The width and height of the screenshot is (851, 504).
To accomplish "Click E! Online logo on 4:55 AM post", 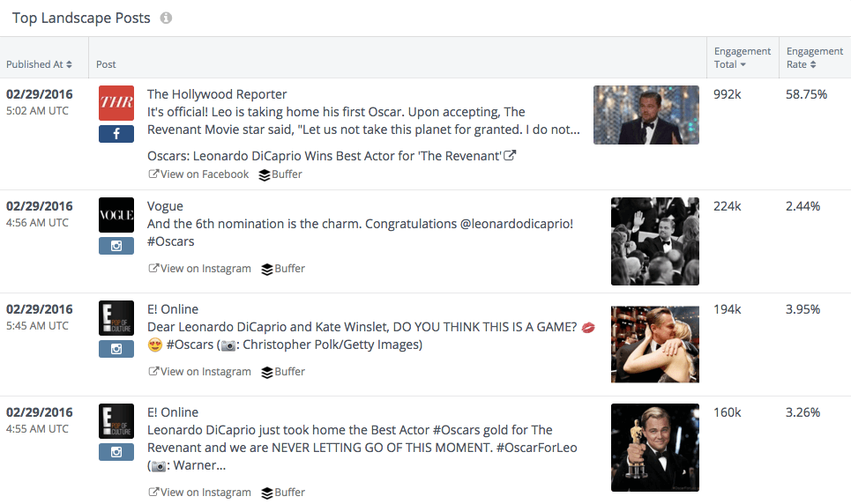I will [116, 421].
